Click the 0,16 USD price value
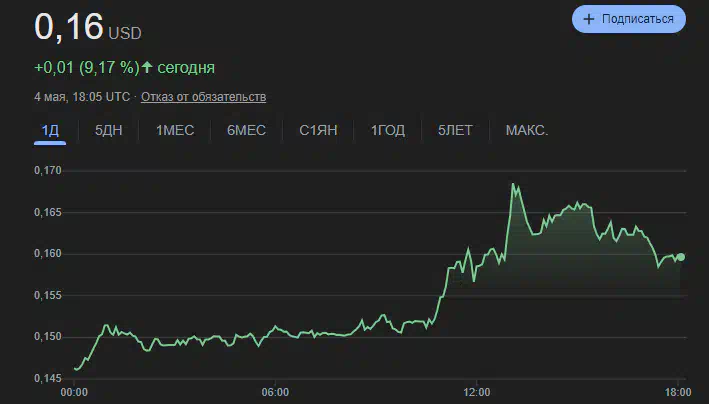The width and height of the screenshot is (709, 404). [88, 27]
